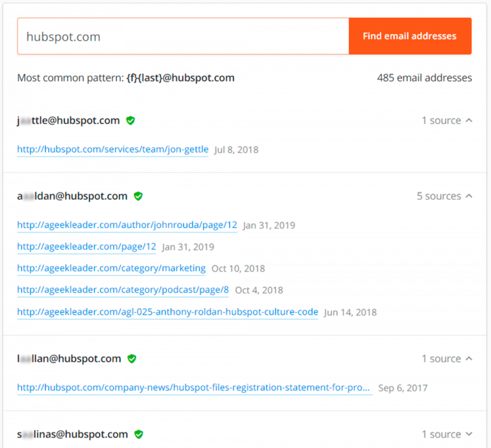Expand the 1 source list for s••linas@hubspot.com
Image resolution: width=491 pixels, height=448 pixels.
(447, 434)
